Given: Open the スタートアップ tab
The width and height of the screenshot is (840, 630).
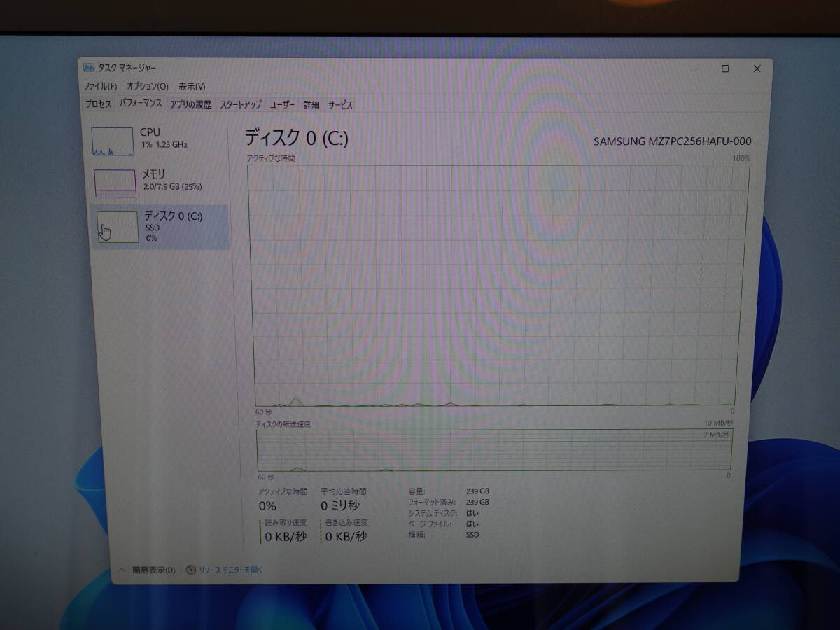Looking at the screenshot, I should (x=241, y=104).
